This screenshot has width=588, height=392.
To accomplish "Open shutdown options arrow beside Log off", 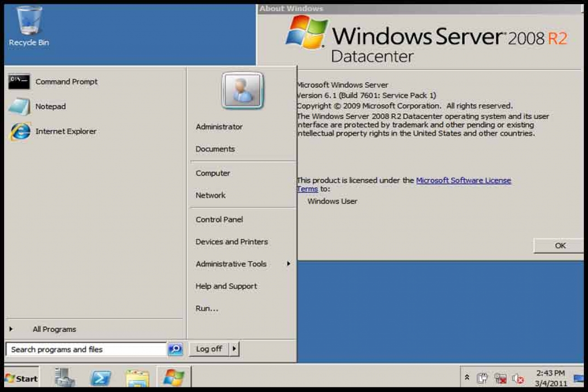I will (x=234, y=349).
